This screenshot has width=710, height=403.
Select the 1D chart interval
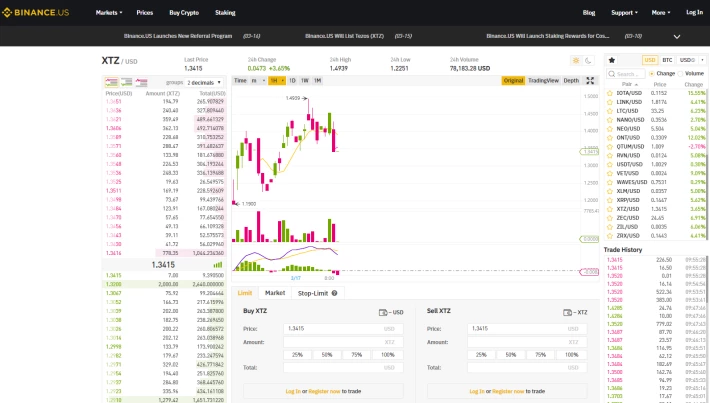click(292, 81)
